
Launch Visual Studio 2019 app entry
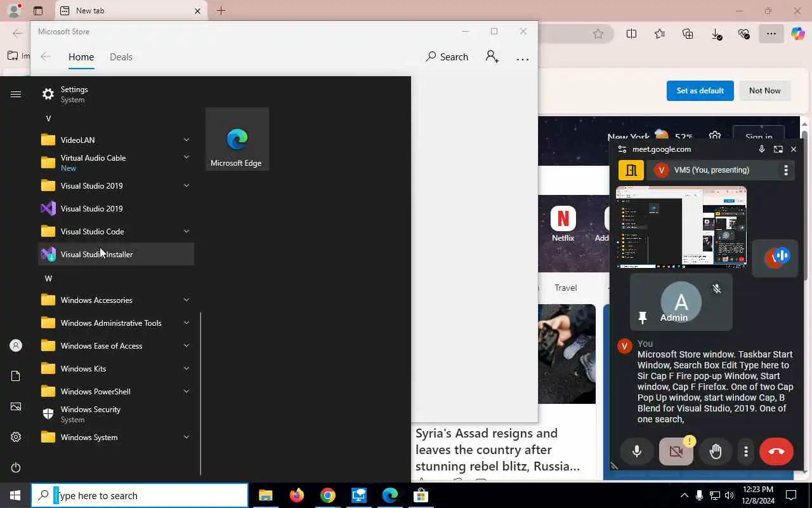(x=116, y=208)
